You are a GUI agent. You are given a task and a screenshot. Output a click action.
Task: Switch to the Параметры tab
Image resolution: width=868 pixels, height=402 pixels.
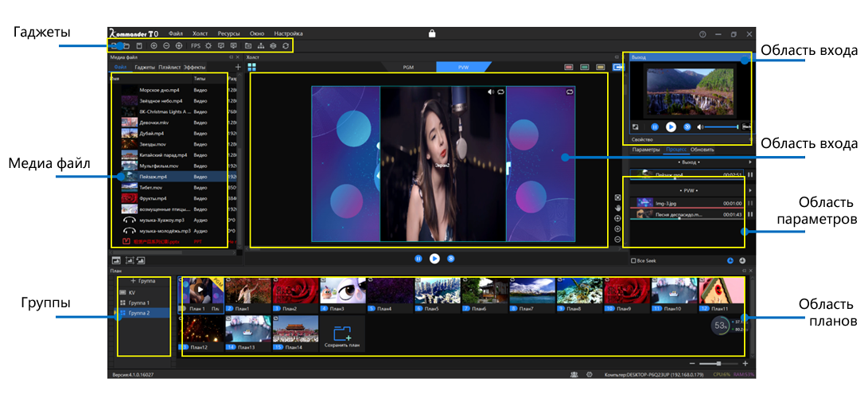coord(646,150)
